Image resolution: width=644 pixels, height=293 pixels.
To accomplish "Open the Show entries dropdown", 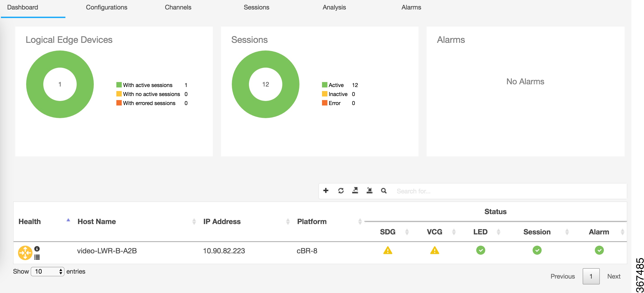I will click(48, 271).
